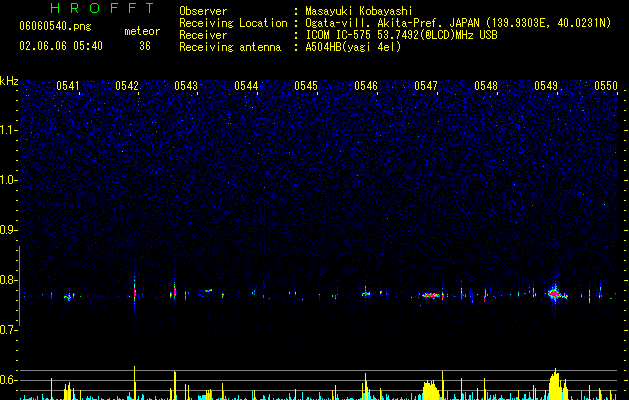Click receiver text ICOM IC-575 53.7492 MHz
Image resolution: width=629 pixels, height=400 pixels.
pos(401,35)
